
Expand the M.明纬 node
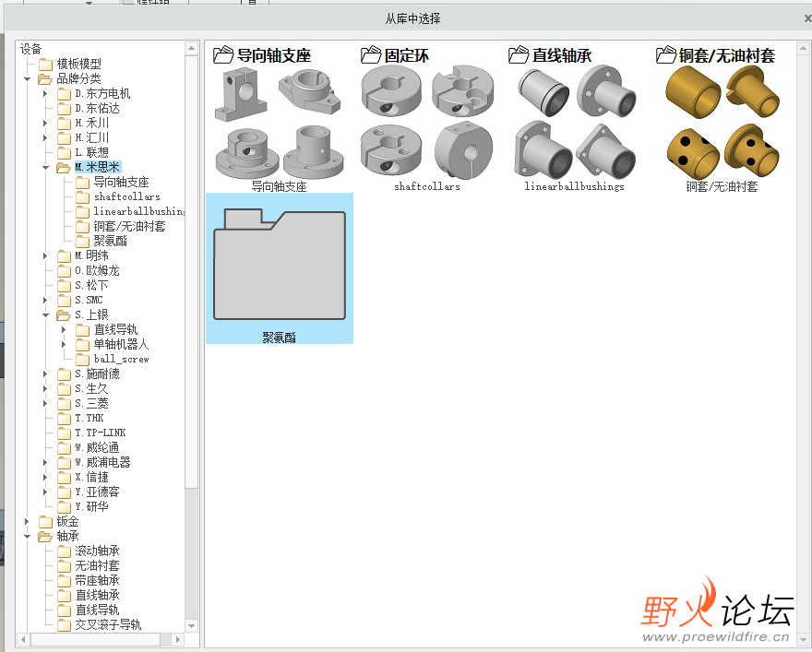tap(45, 256)
